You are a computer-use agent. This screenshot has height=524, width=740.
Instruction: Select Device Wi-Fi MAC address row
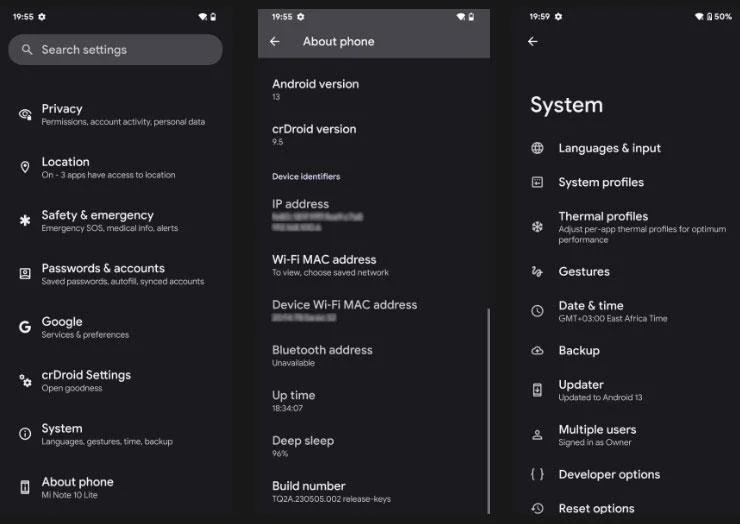(x=374, y=311)
